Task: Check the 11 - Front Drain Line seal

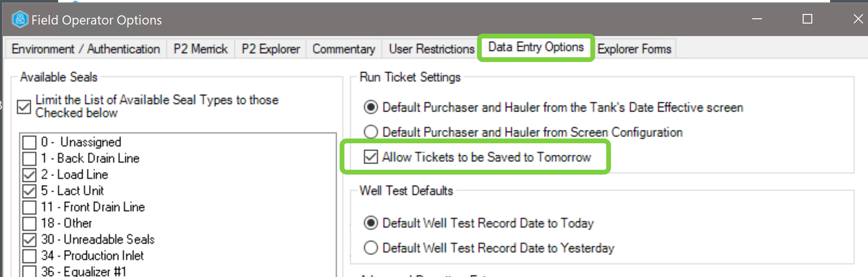Action: point(30,207)
